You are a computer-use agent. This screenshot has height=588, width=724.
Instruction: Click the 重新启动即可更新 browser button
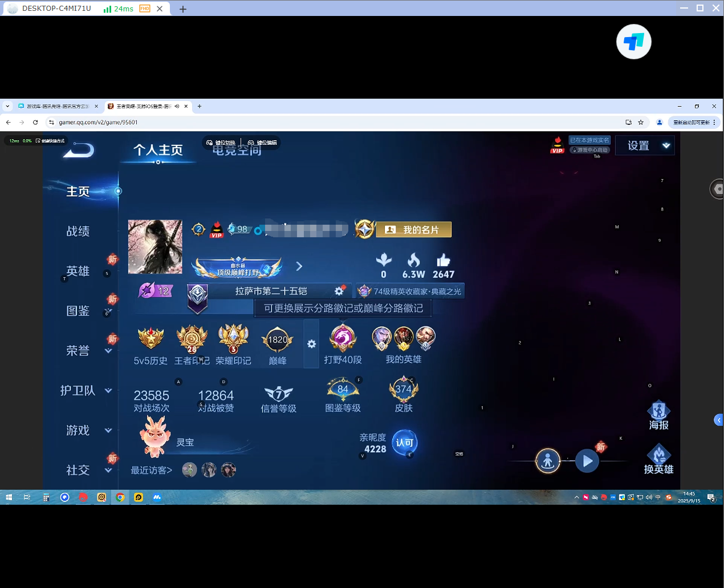(694, 122)
